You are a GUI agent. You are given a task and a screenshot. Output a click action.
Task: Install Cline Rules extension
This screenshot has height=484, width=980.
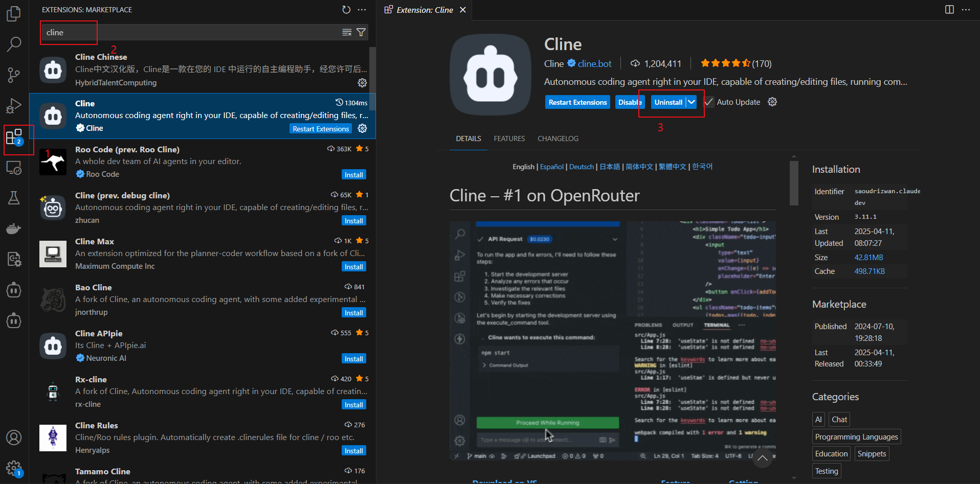point(353,451)
